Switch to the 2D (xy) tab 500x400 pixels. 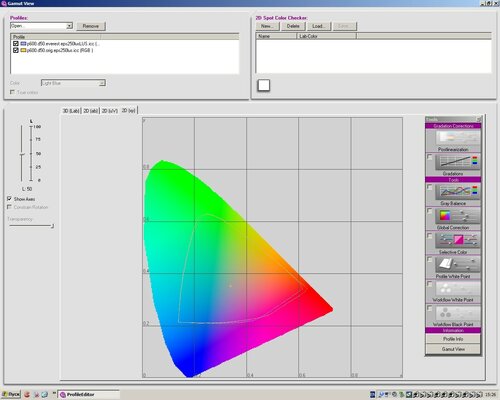coord(128,110)
